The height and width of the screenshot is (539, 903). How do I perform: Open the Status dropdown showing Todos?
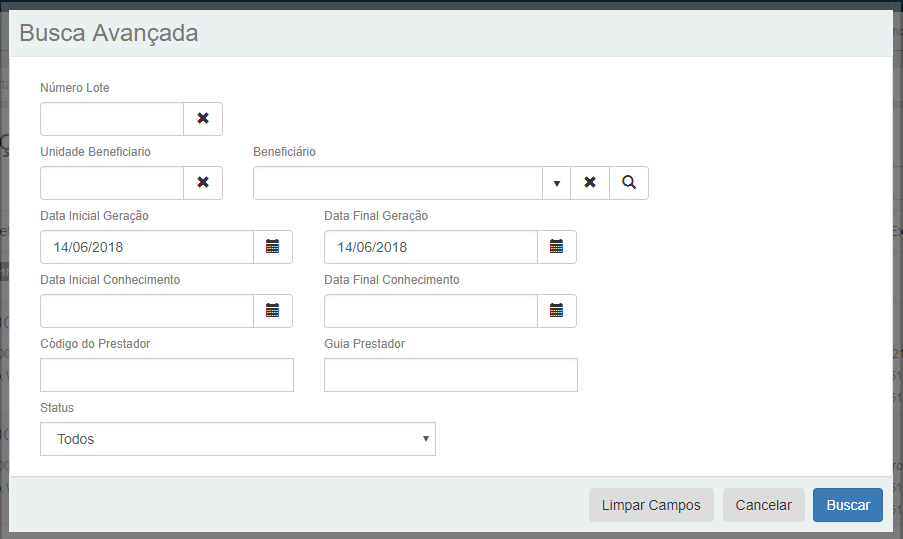(x=238, y=439)
